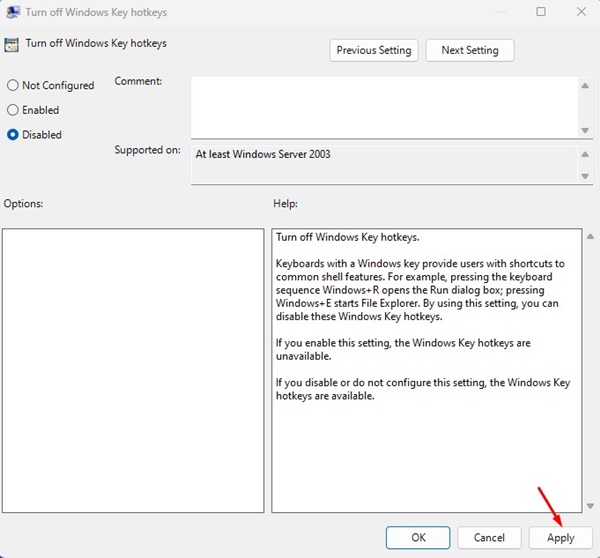Click the 'Supported on:' label
Viewport: 600px width, 558px height.
(147, 150)
